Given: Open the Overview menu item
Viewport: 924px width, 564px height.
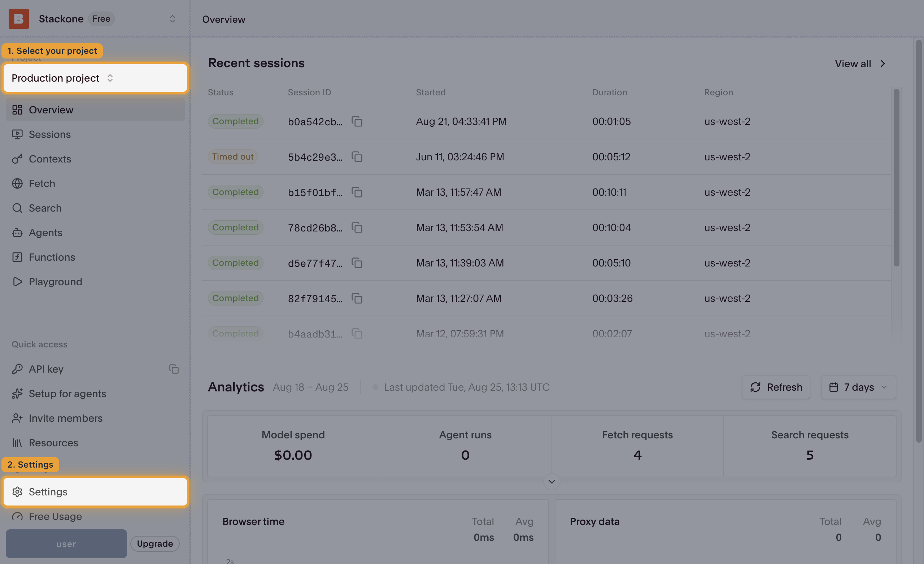Looking at the screenshot, I should tap(95, 109).
